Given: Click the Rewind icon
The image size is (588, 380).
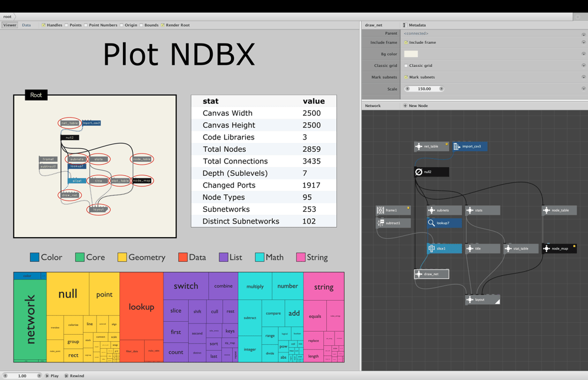Looking at the screenshot, I should [x=66, y=375].
